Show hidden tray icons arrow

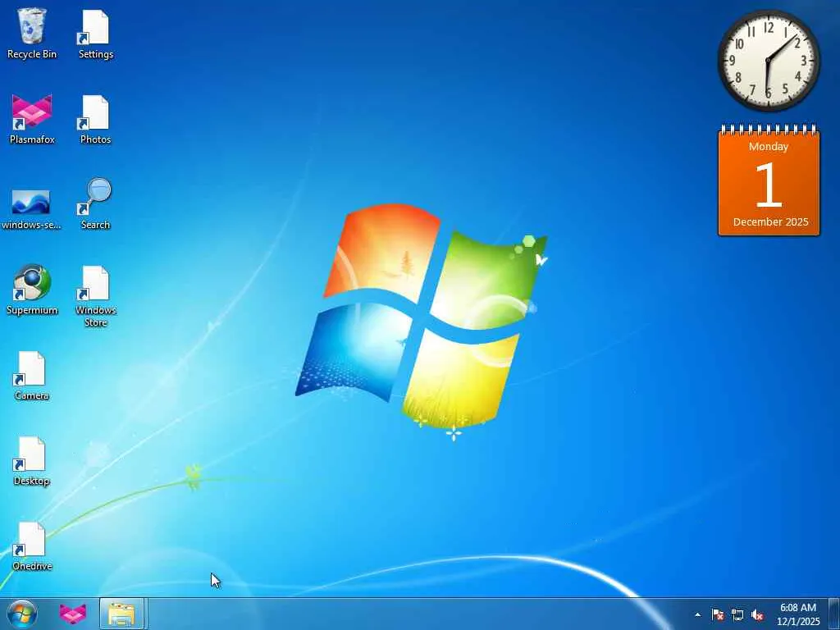pyautogui.click(x=697, y=615)
